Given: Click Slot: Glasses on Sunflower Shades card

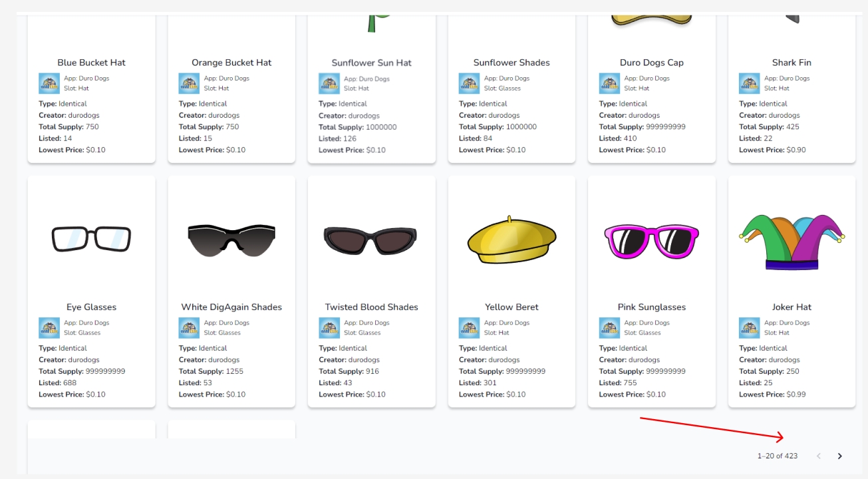Looking at the screenshot, I should [502, 88].
